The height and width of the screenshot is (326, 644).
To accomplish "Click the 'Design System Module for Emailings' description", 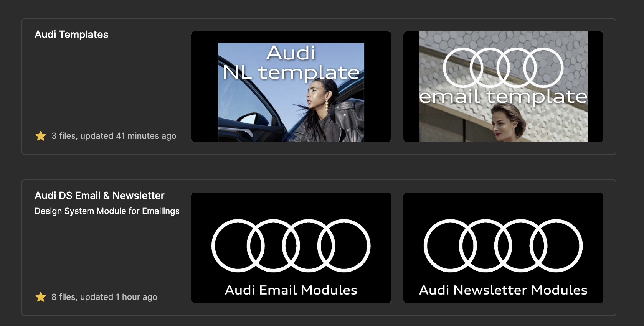I will point(107,211).
